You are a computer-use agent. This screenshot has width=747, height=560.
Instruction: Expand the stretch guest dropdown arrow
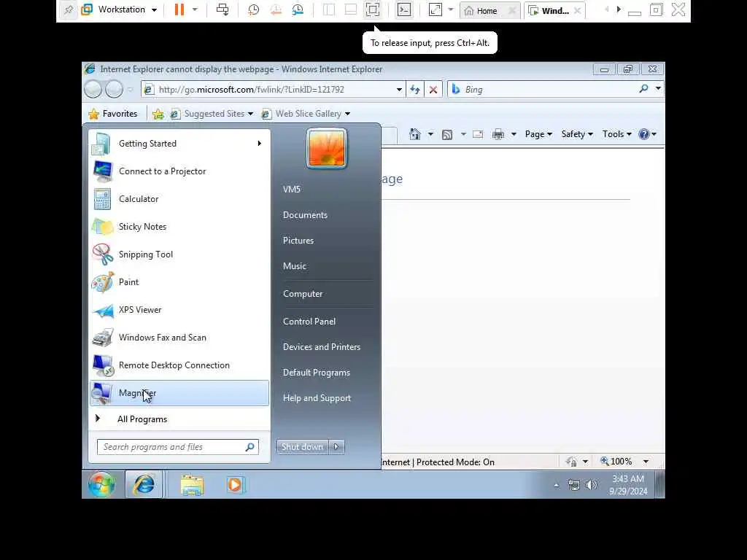(x=451, y=9)
